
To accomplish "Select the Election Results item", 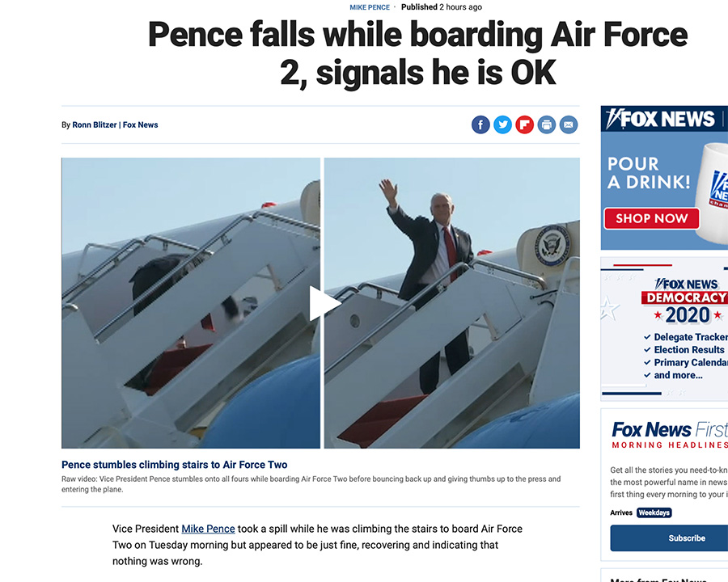I will [689, 349].
